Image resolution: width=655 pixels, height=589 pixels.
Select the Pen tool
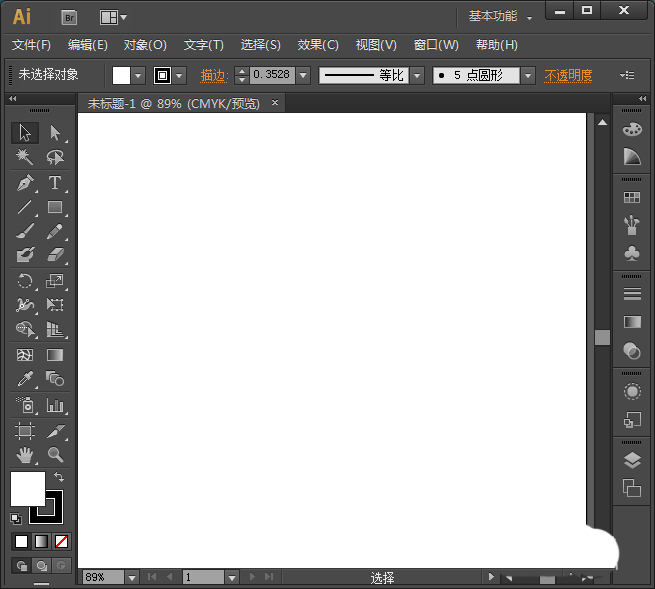coord(25,183)
